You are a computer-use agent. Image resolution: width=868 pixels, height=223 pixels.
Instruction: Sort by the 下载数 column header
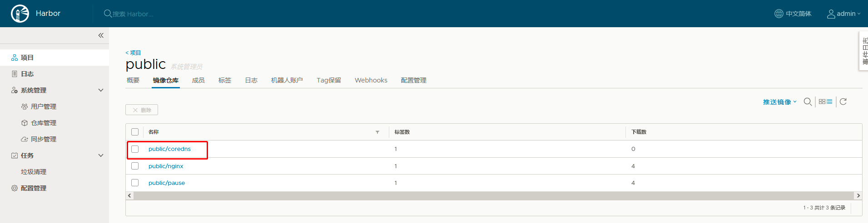click(x=639, y=132)
